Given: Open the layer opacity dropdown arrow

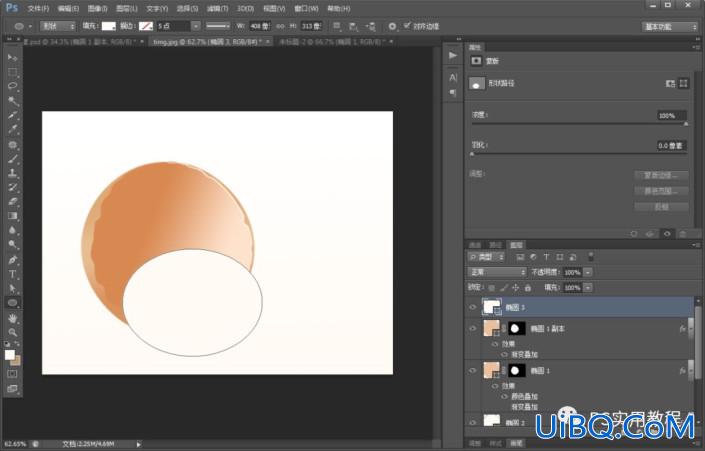Looking at the screenshot, I should [x=588, y=272].
